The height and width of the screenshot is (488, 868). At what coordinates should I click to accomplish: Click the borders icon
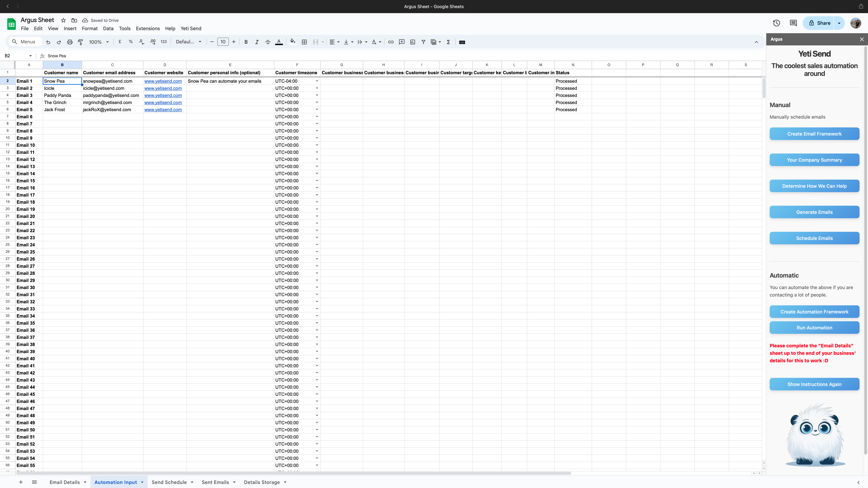(x=304, y=42)
